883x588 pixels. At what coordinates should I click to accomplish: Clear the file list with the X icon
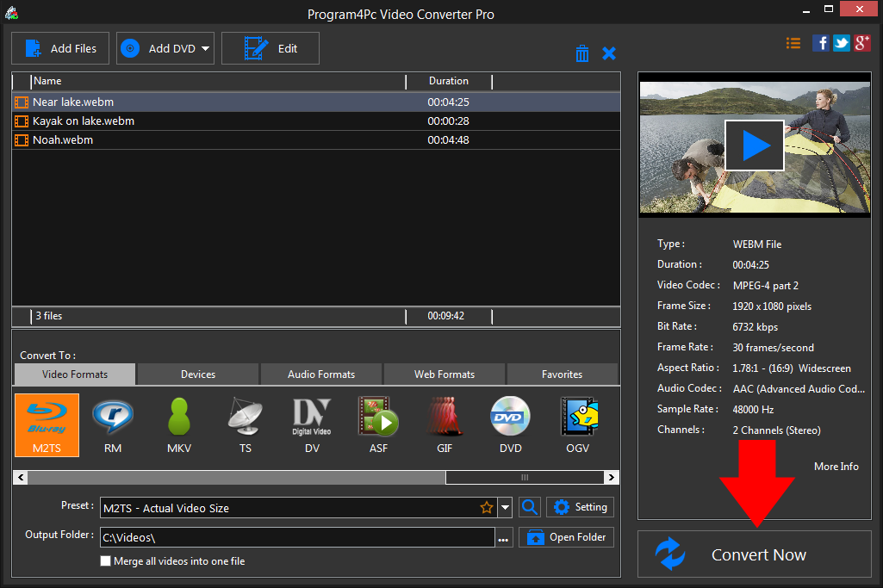pyautogui.click(x=609, y=53)
